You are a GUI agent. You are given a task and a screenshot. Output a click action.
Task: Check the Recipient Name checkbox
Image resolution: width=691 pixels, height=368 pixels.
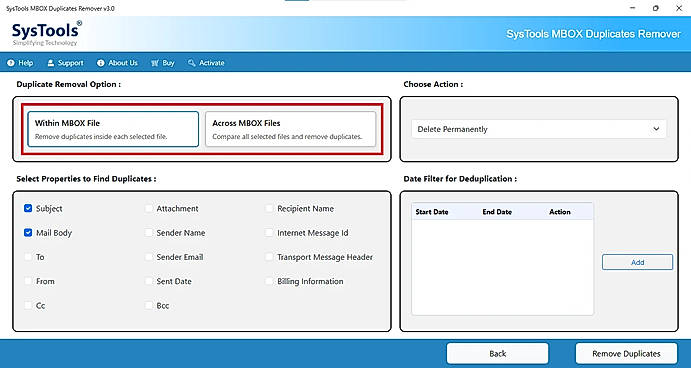[x=269, y=208]
